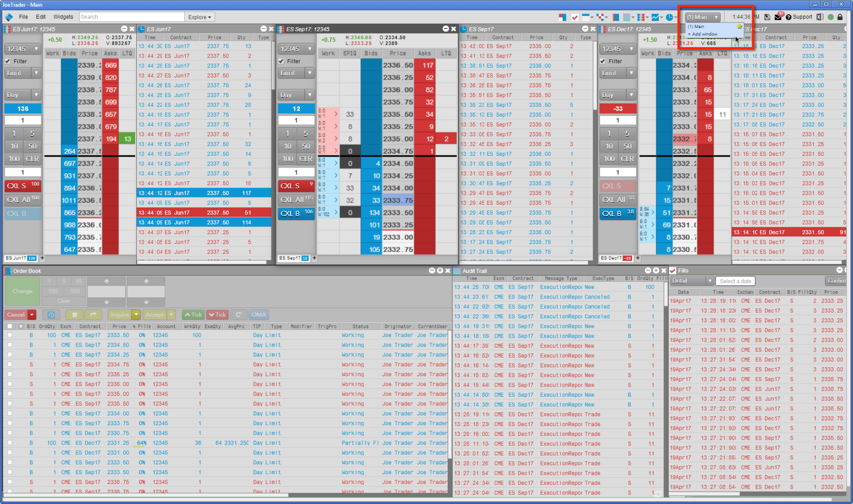The height and width of the screenshot is (504, 853).
Task: Open the Widgets menu
Action: click(63, 17)
